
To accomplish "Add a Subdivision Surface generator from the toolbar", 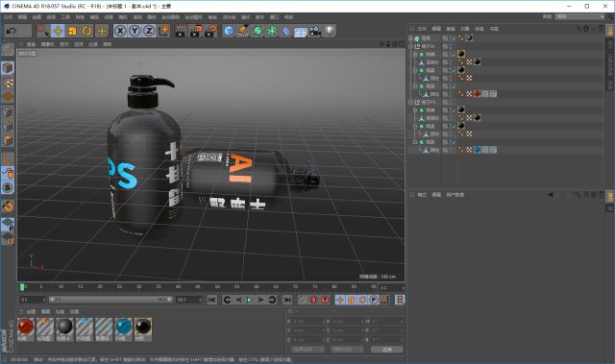I will click(258, 31).
